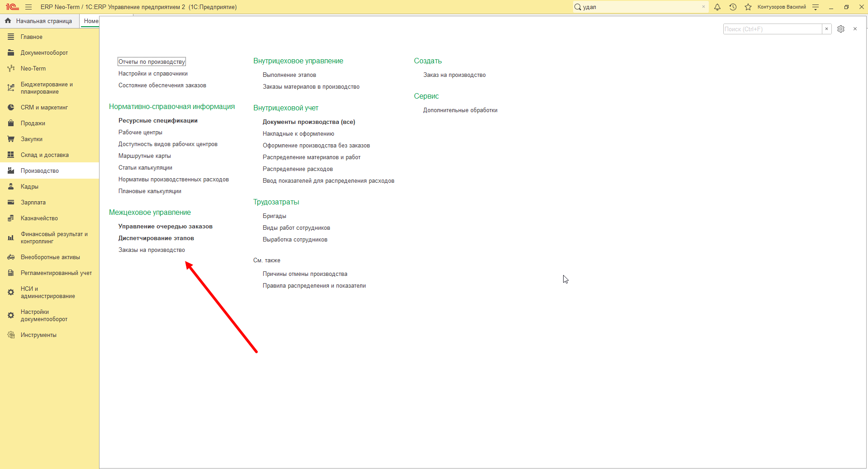Open Документы производства (все)
The height and width of the screenshot is (469, 868).
pos(309,122)
